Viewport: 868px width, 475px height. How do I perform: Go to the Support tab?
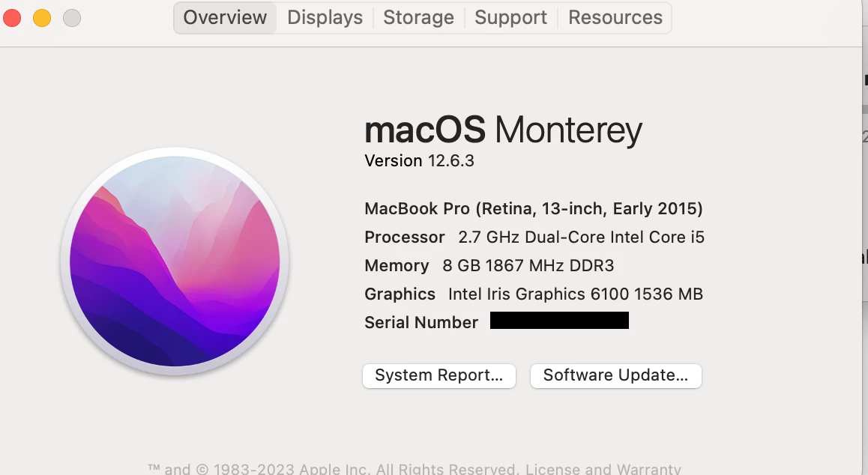(510, 18)
